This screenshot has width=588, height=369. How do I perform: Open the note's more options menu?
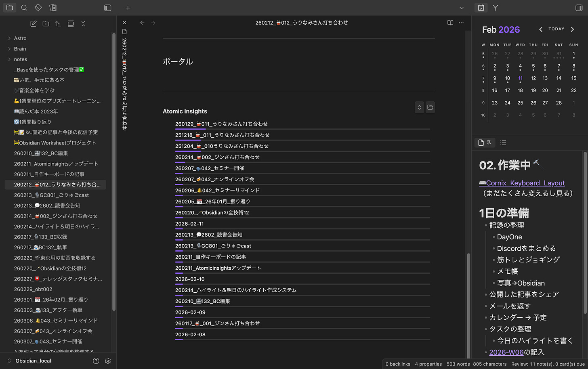[x=461, y=23]
